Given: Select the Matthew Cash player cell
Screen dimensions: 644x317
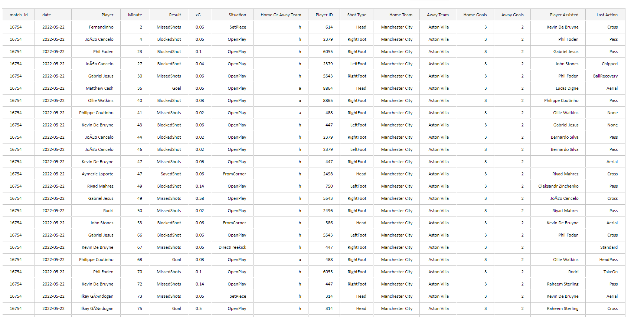Looking at the screenshot, I should click(x=99, y=88).
